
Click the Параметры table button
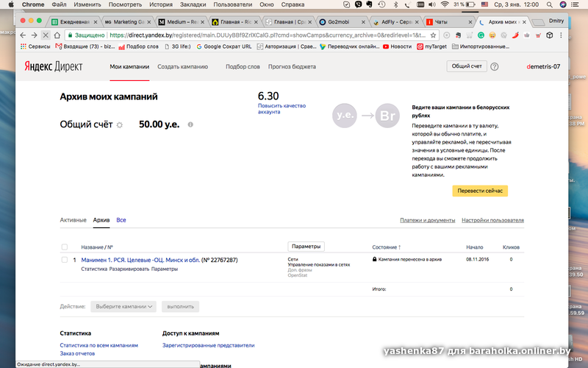click(306, 247)
